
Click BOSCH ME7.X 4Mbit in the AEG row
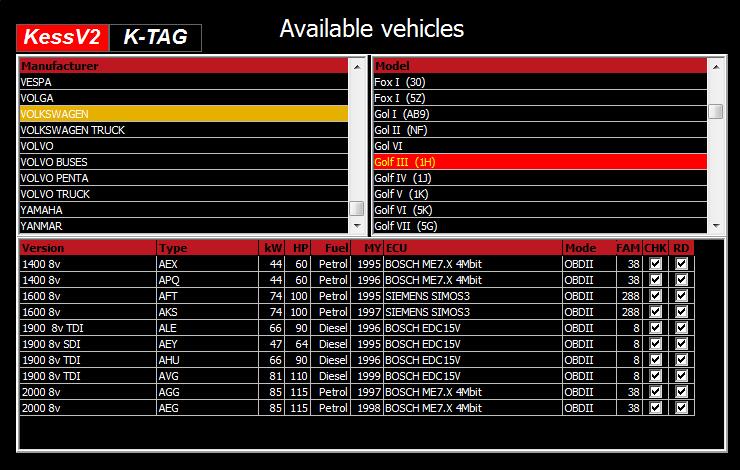click(473, 409)
